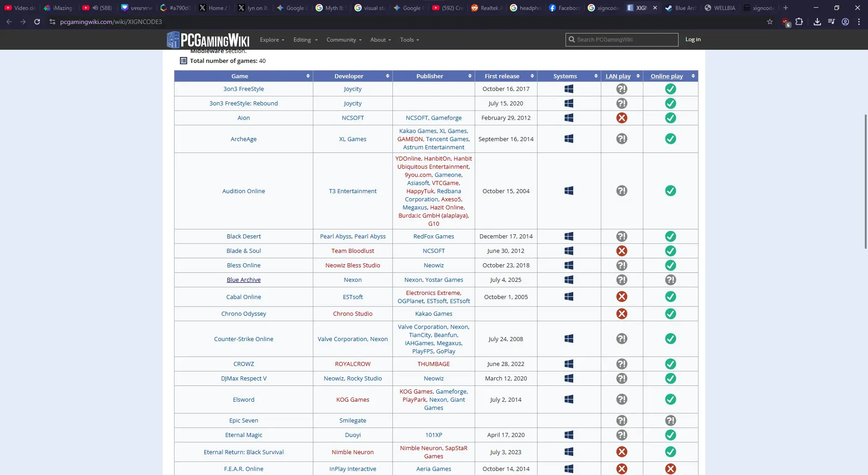Switch to the Blue Archive browser tab
This screenshot has height=475, width=868.
(x=681, y=8)
